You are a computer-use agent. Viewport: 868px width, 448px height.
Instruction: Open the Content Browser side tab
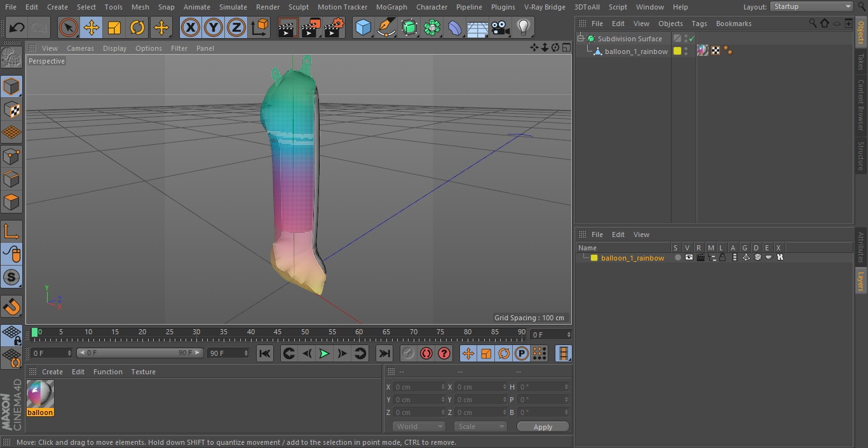(861, 105)
